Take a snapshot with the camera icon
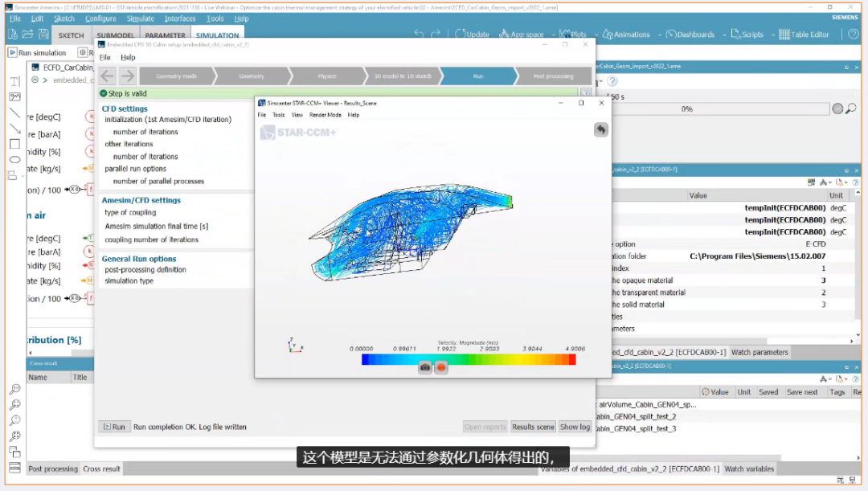This screenshot has height=491, width=868. (424, 367)
